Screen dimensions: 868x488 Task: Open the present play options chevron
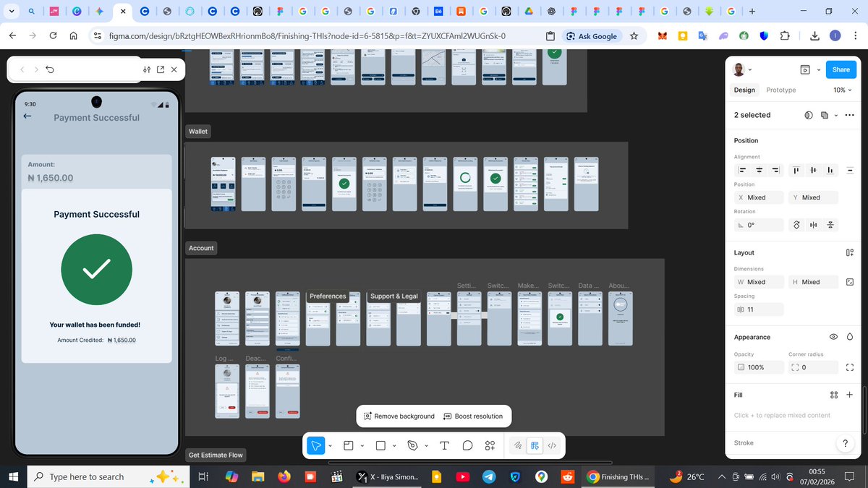tap(818, 70)
